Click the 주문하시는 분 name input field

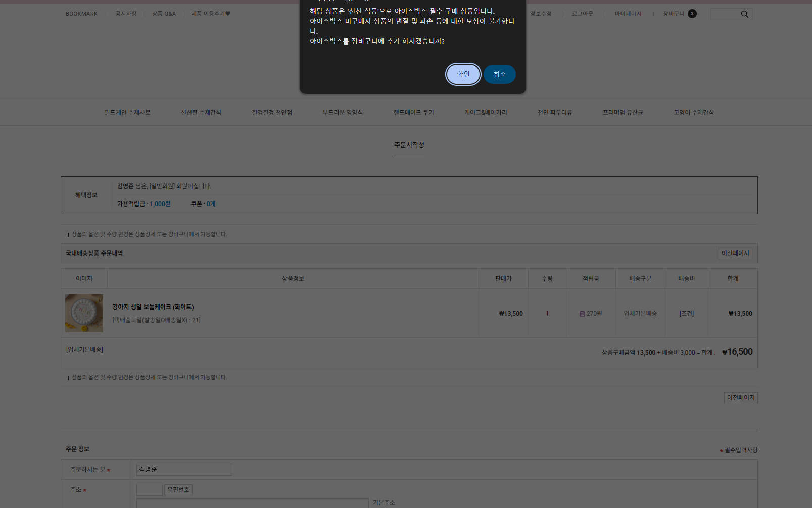tap(184, 470)
